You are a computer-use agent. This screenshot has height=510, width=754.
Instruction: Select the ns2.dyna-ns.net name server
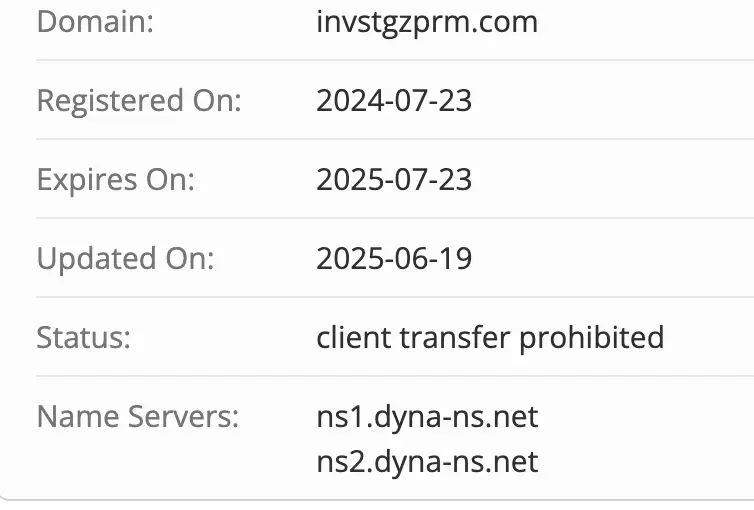[427, 461]
